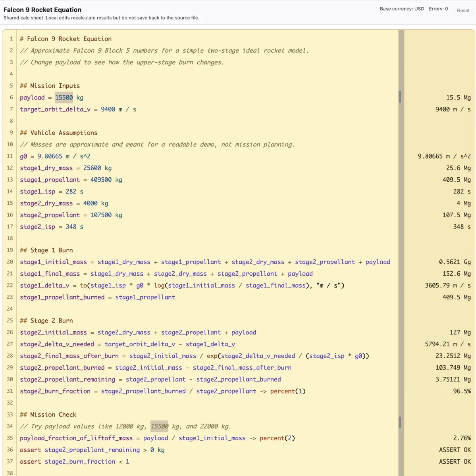Click percent(2) on line 35
The image size is (476, 476).
click(x=277, y=438)
